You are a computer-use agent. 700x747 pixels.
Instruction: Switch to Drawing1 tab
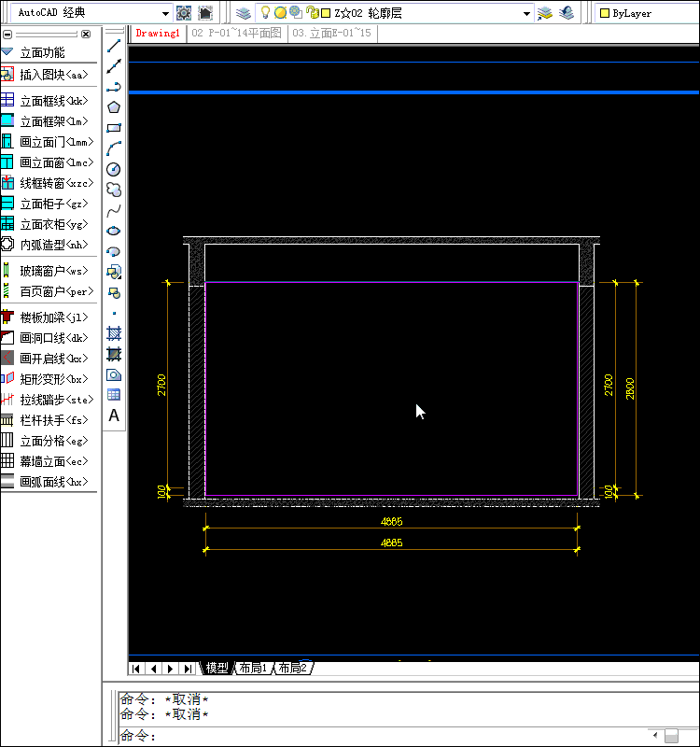tap(158, 33)
